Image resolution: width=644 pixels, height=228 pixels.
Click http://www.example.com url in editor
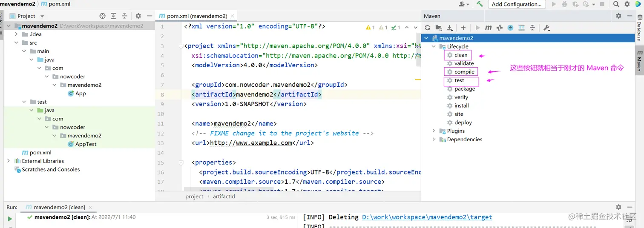pyautogui.click(x=250, y=143)
